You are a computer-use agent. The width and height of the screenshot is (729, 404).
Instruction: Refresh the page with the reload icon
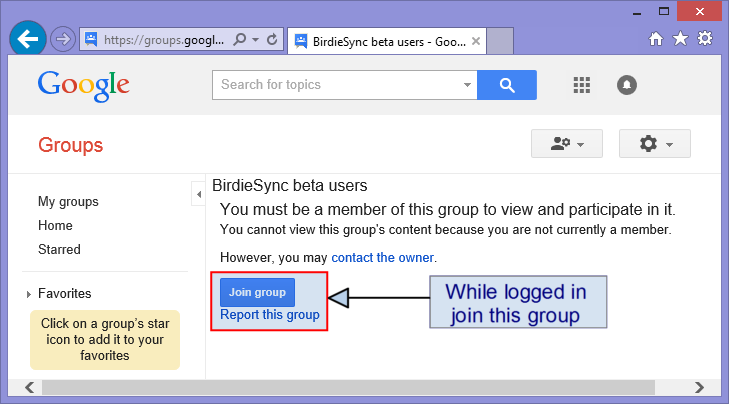point(272,40)
